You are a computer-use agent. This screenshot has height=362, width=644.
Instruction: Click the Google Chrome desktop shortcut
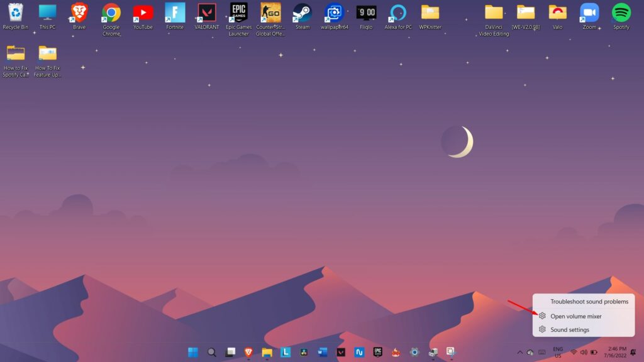(111, 13)
